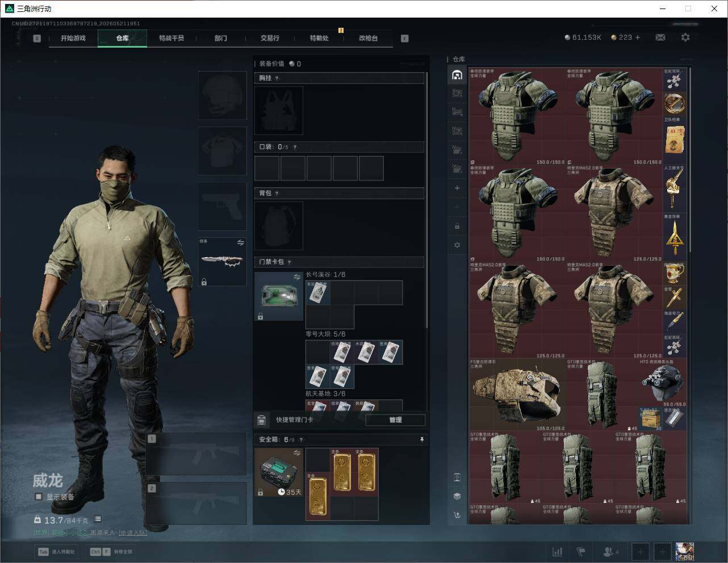Viewport: 728px width, 563px height.
Task: Click the 快捷管理门卡 card icon
Action: [262, 420]
